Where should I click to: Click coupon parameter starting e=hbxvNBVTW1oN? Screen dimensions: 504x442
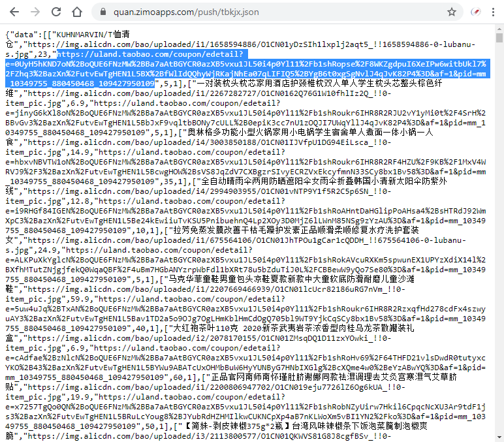pyautogui.click(x=245, y=172)
